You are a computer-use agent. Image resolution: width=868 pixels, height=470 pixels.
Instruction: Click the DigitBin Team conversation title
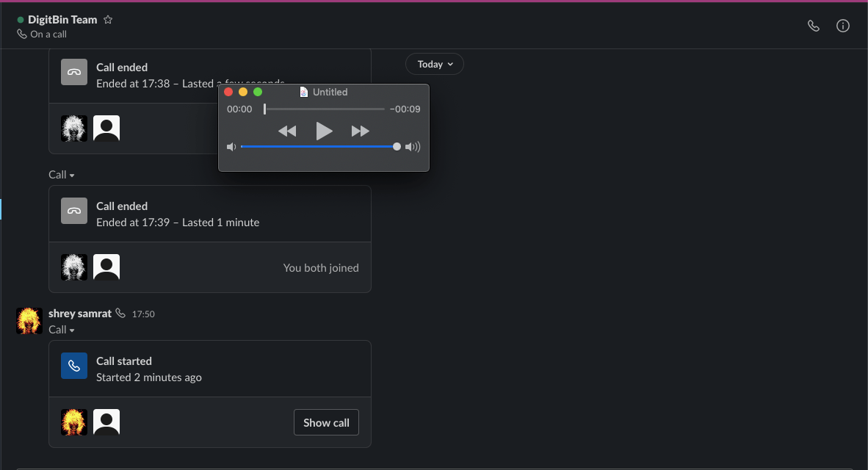coord(62,19)
